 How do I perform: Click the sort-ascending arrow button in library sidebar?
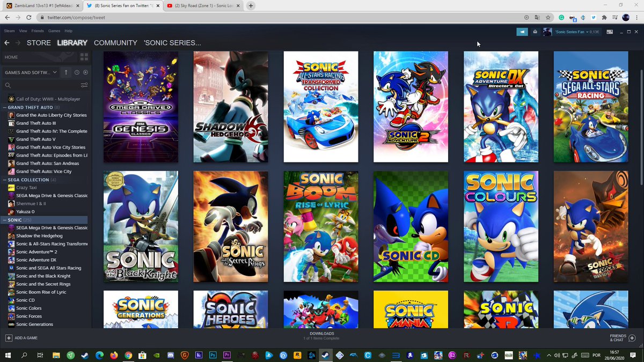(x=66, y=72)
